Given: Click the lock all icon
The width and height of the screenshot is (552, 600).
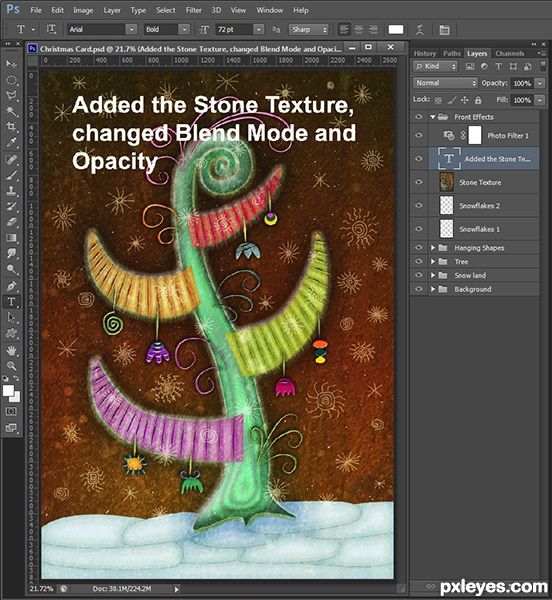Looking at the screenshot, I should point(478,100).
